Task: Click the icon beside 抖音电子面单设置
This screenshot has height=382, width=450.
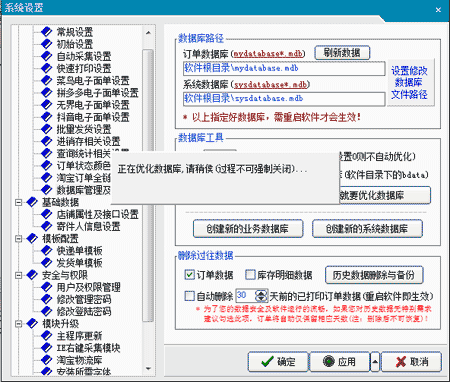Action: pos(47,117)
